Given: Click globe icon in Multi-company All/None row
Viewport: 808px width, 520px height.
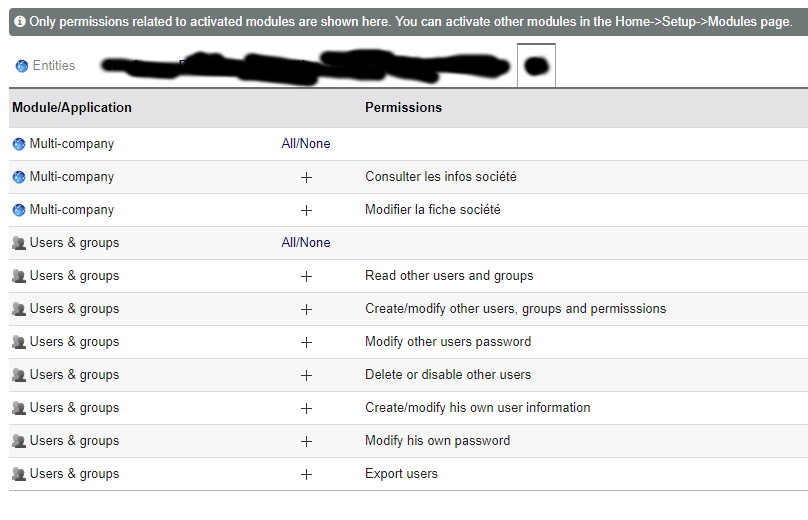Looking at the screenshot, I should [19, 144].
